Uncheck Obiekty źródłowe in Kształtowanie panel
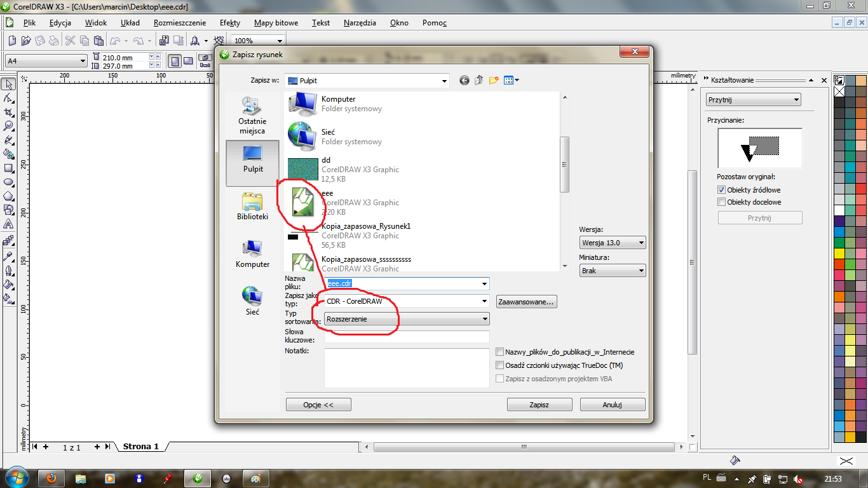The image size is (868, 488). pos(721,189)
